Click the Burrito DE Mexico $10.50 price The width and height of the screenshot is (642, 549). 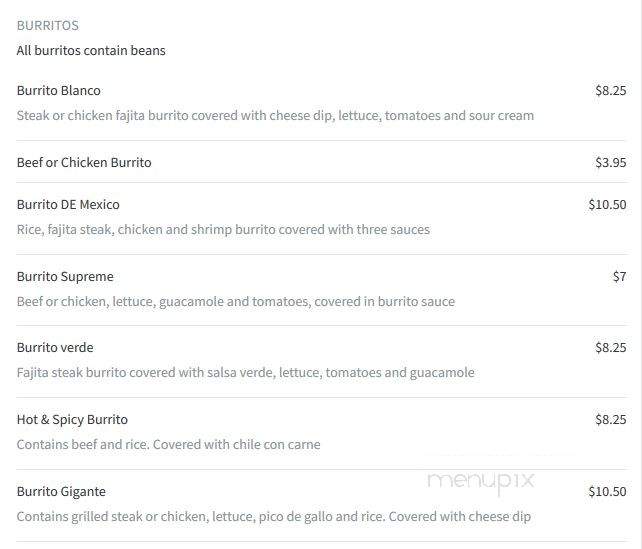click(x=607, y=205)
